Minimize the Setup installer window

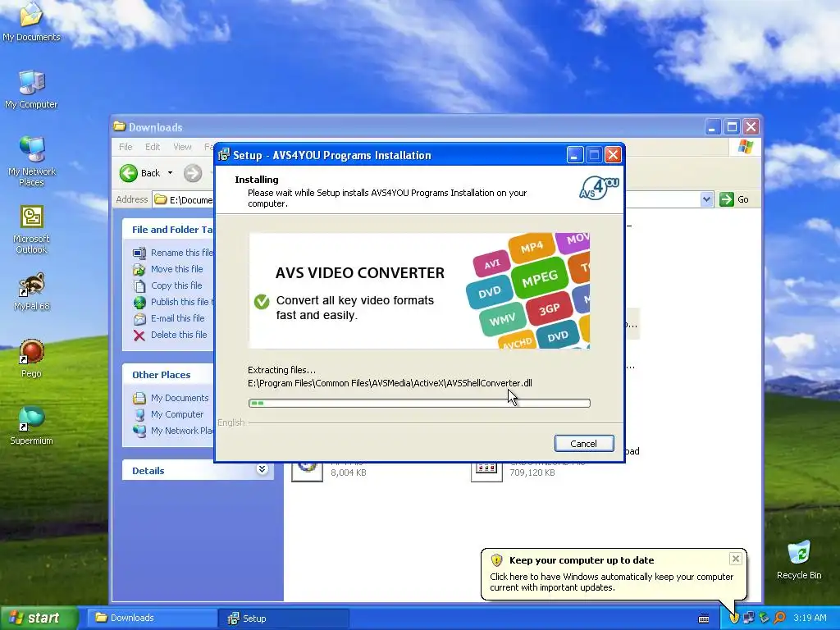[x=574, y=155]
